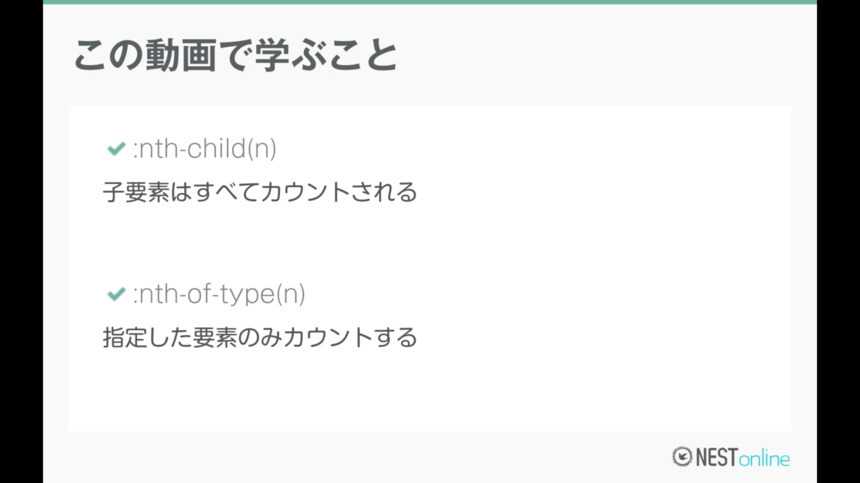Viewport: 860px width, 483px height.
Task: Click the NEST online bird logo icon
Action: [x=682, y=457]
